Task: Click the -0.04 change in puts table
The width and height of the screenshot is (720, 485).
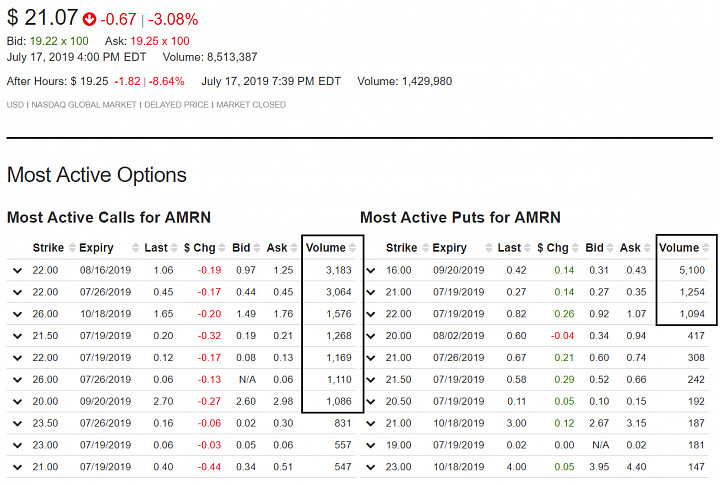Action: (x=562, y=336)
